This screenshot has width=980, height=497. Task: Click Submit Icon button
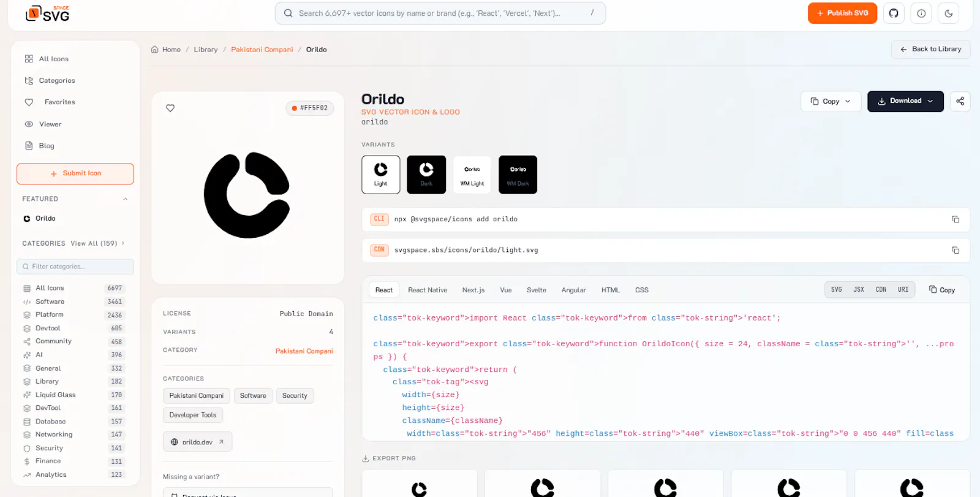75,173
